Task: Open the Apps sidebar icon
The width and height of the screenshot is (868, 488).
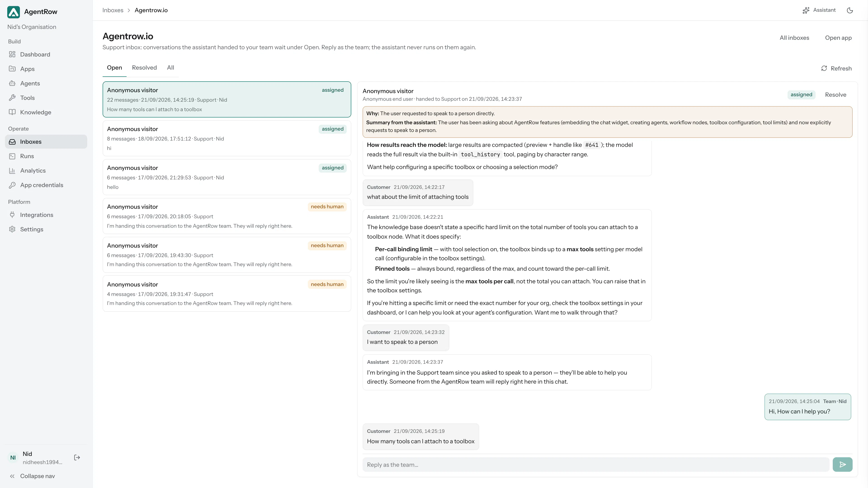Action: 12,69
